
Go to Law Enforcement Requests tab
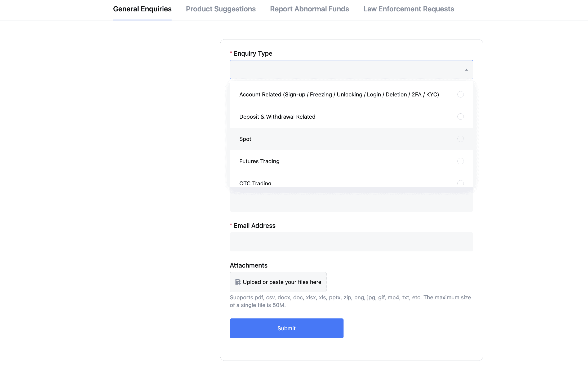pyautogui.click(x=408, y=9)
